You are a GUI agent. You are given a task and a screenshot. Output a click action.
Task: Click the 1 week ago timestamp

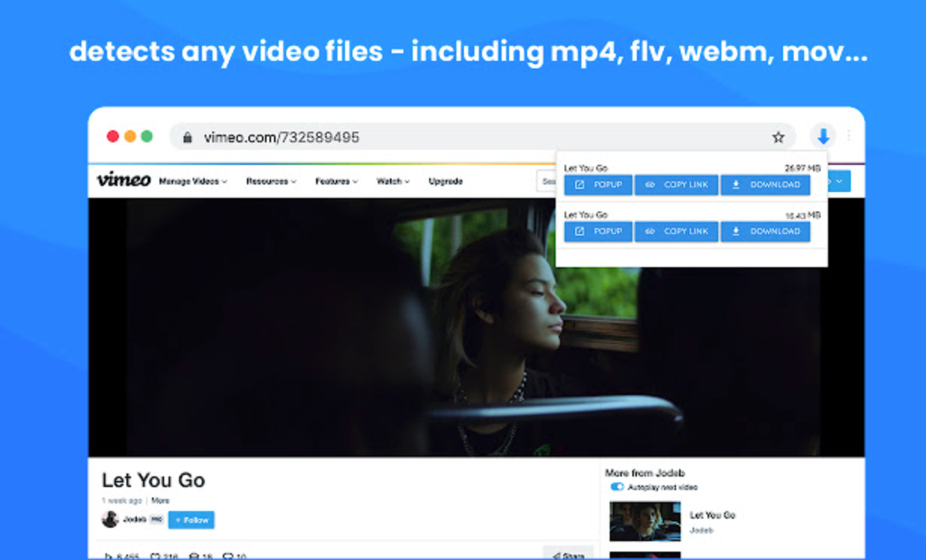coord(122,501)
